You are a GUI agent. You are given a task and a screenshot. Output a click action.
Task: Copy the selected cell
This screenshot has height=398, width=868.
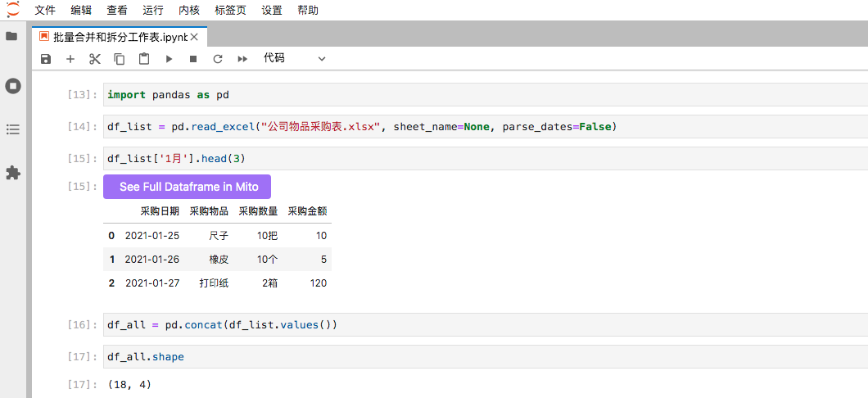(120, 59)
